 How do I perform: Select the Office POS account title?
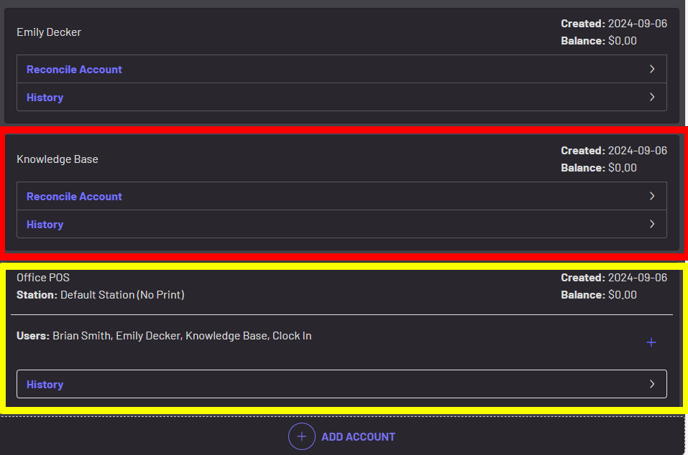click(x=43, y=277)
